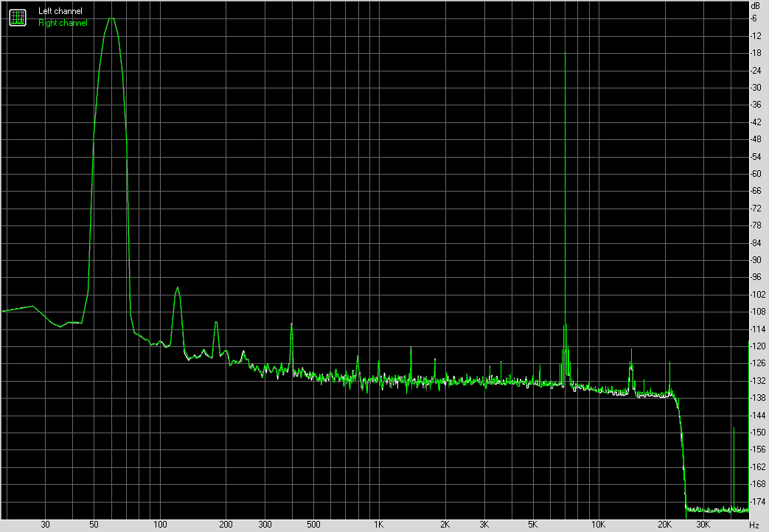Click the "-96" label on the dB axis
The height and width of the screenshot is (532, 769).
pos(756,277)
